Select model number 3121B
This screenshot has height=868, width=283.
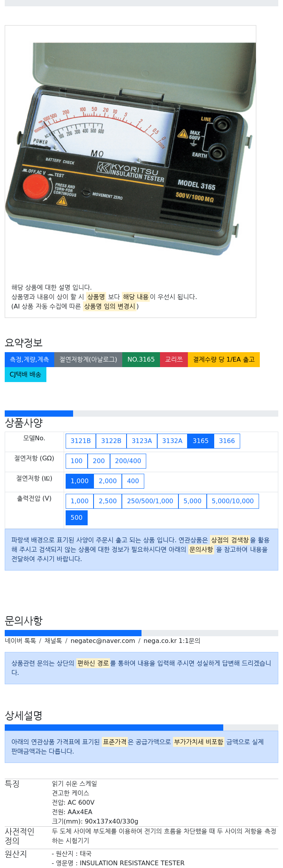tap(81, 441)
